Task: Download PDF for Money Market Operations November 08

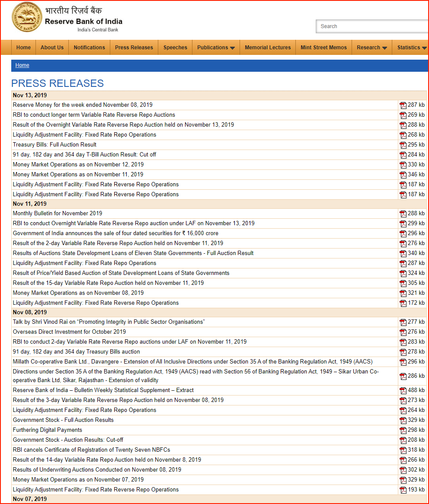Action: point(403,293)
